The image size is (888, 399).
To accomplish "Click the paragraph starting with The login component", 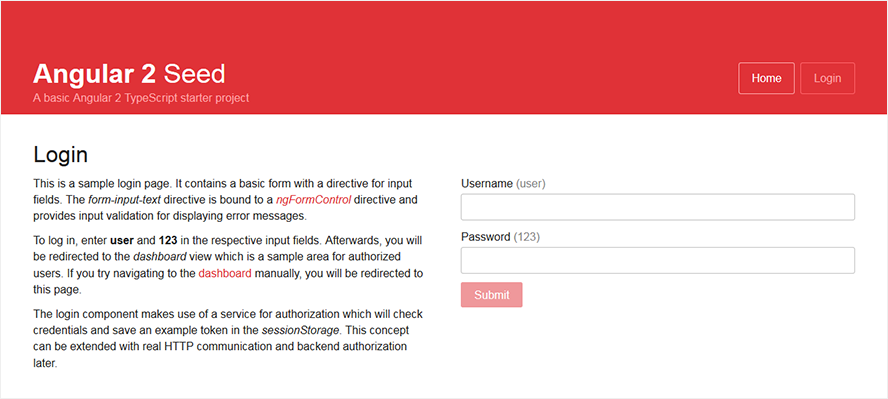I will (228, 338).
